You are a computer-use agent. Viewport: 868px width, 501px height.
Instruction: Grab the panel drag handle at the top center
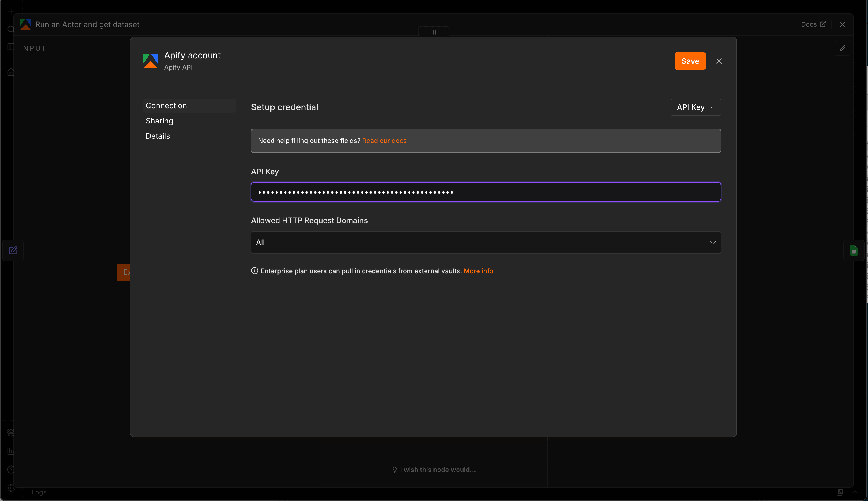coord(433,32)
